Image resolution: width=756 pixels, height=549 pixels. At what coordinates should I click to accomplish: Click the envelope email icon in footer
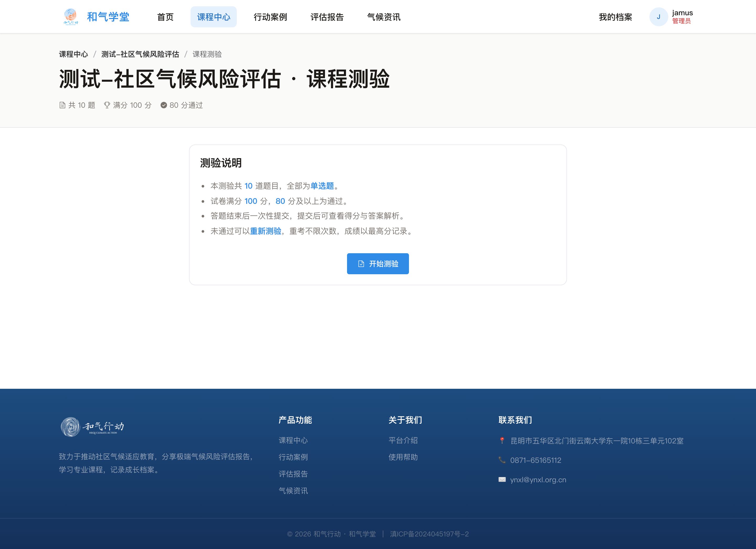coord(502,480)
